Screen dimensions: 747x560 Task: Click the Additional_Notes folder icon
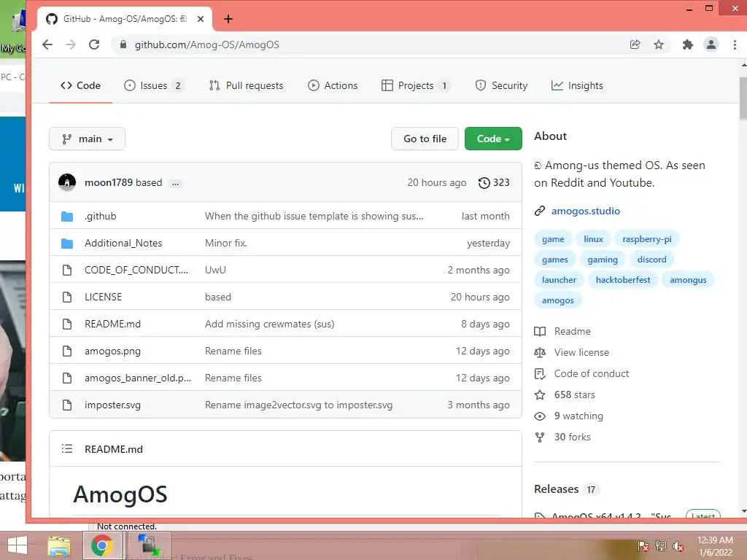coord(67,244)
